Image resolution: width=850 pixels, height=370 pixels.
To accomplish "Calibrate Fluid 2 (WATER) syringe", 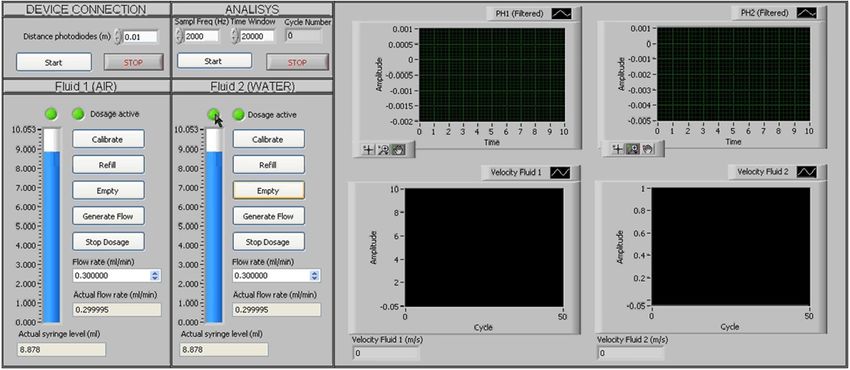I will pyautogui.click(x=269, y=139).
